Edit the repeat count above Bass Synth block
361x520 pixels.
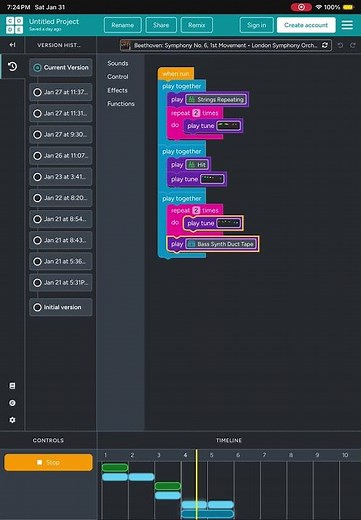196,210
